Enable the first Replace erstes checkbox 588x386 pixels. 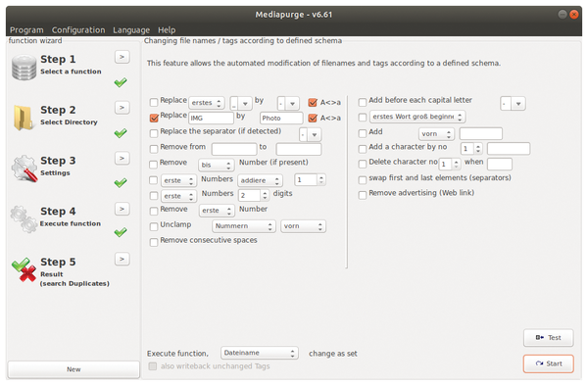pos(154,102)
